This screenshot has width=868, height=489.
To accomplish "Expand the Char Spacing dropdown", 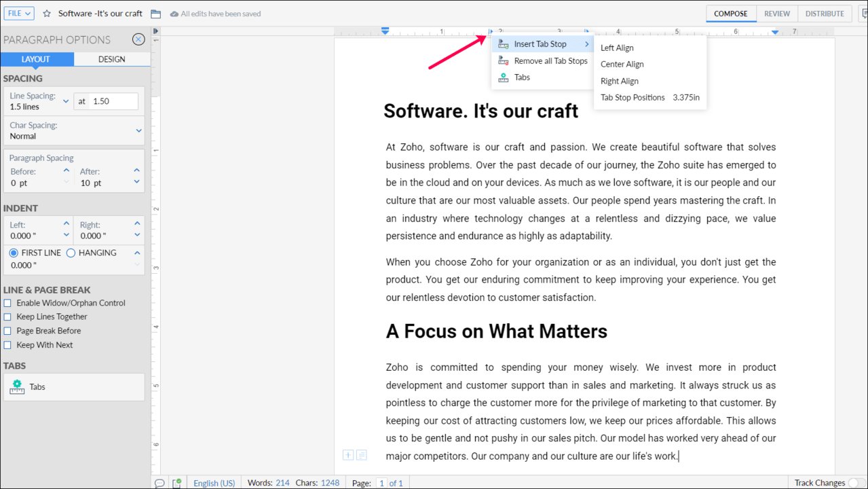I will [138, 130].
